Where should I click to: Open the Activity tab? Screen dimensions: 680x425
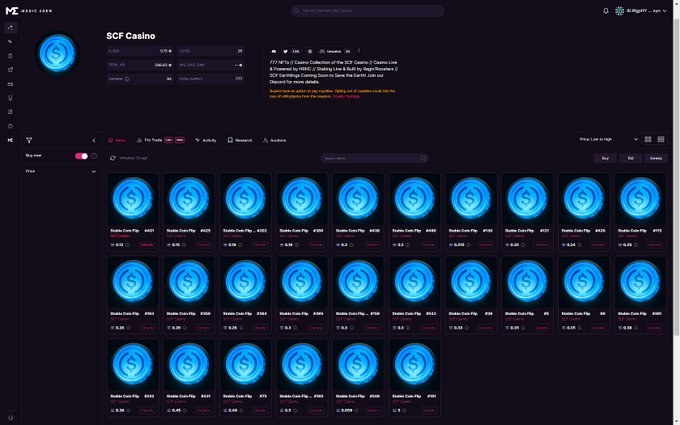point(206,140)
